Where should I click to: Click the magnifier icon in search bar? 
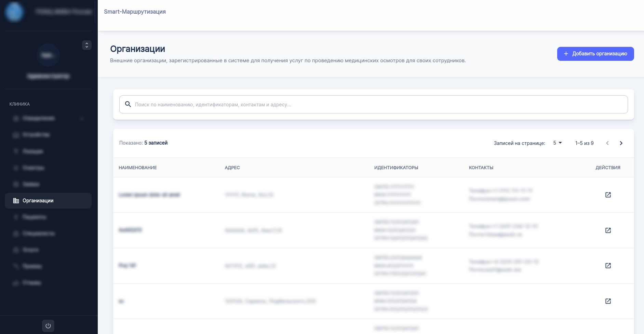point(128,104)
